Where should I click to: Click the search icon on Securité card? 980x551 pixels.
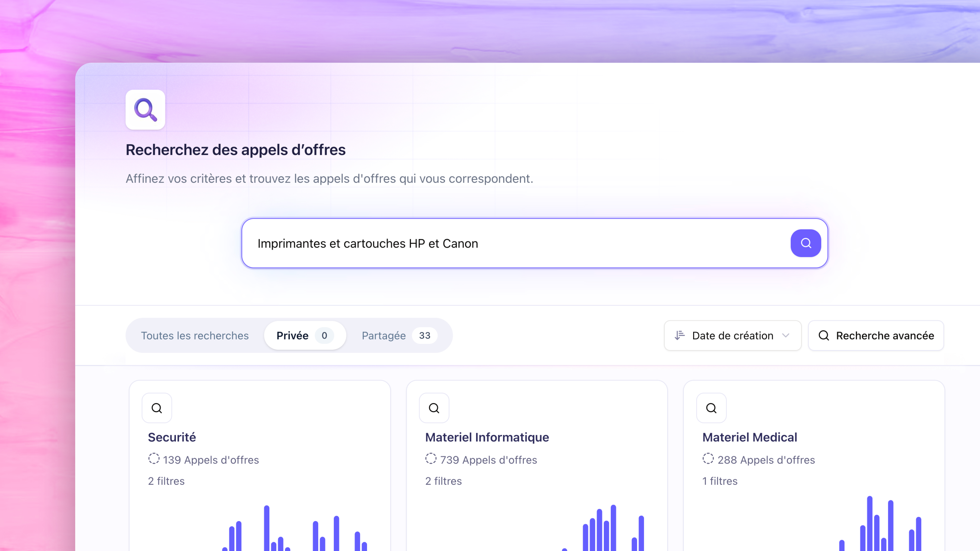tap(157, 408)
